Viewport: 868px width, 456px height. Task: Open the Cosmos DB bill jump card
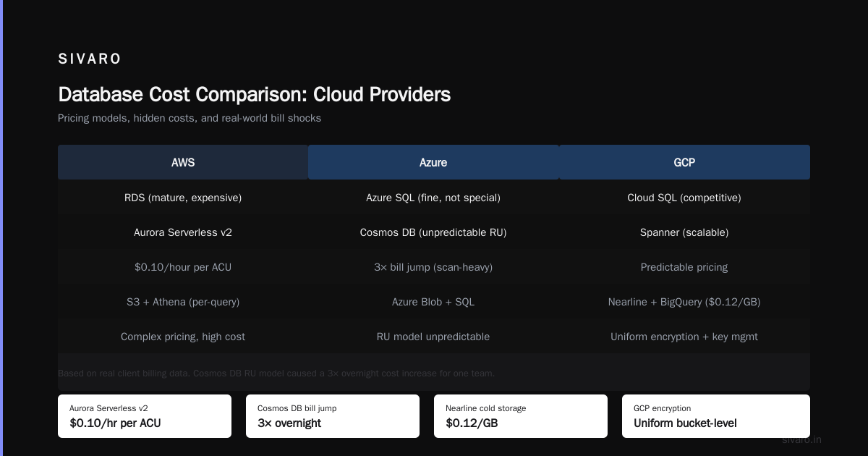(333, 416)
